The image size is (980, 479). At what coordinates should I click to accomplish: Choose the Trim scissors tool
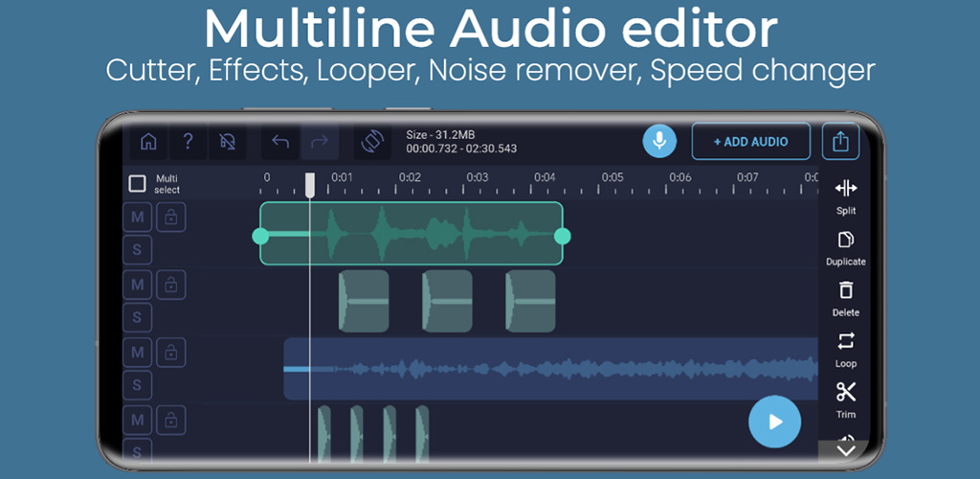pos(846,400)
